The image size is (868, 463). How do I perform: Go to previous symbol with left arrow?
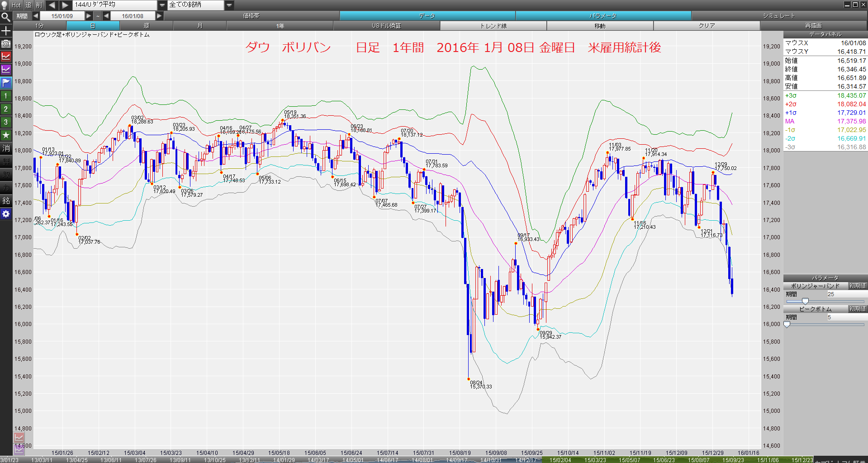coord(52,5)
